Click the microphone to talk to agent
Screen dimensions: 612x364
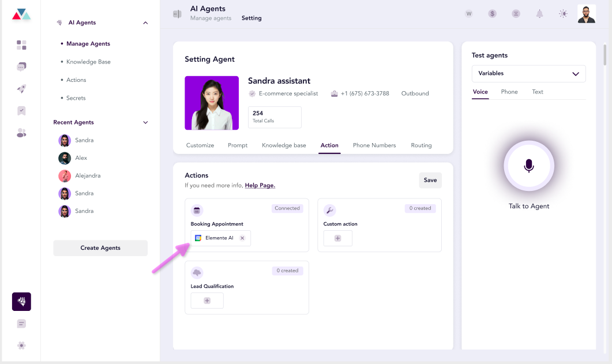point(529,166)
